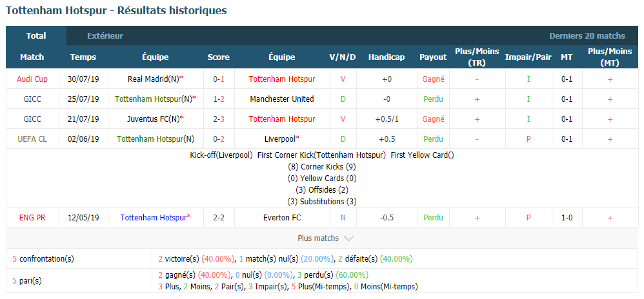Switch to the Extérieur tab
Image resolution: width=644 pixels, height=299 pixels.
105,36
